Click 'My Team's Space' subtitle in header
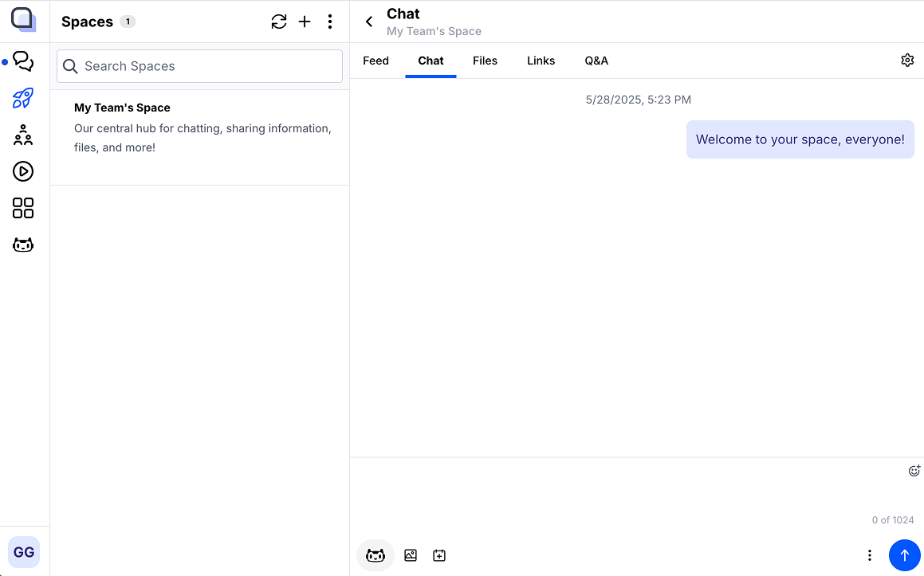The width and height of the screenshot is (924, 576). pyautogui.click(x=434, y=31)
